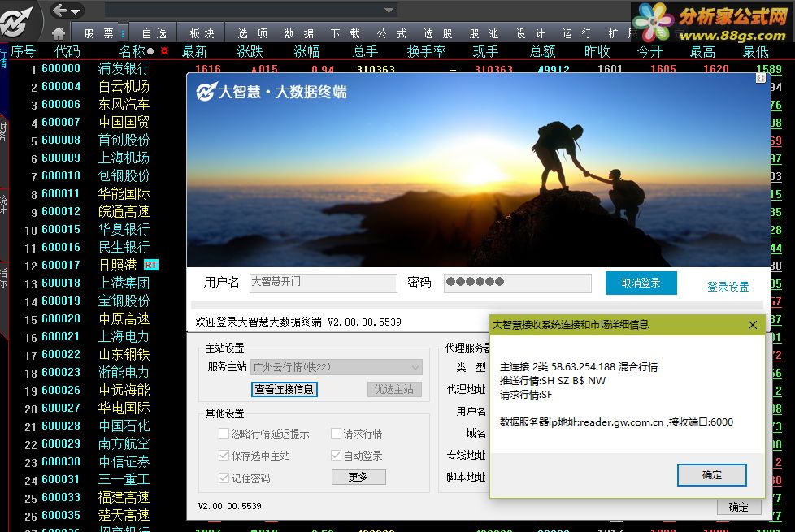Open the 股池 menu
This screenshot has height=532, width=795.
(x=484, y=33)
